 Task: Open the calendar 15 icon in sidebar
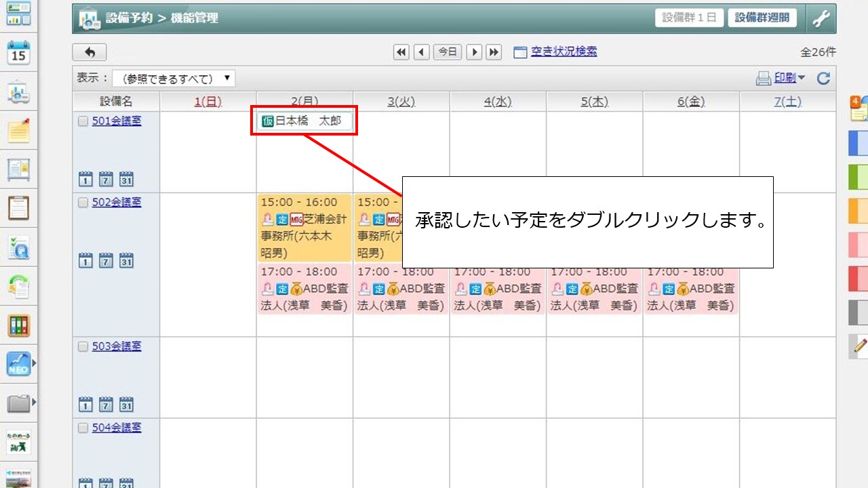18,52
